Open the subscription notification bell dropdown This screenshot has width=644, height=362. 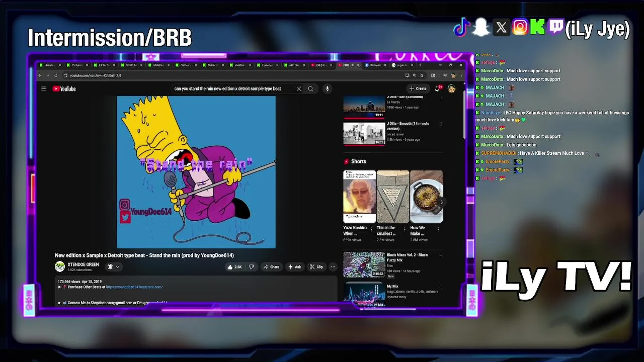[113, 267]
